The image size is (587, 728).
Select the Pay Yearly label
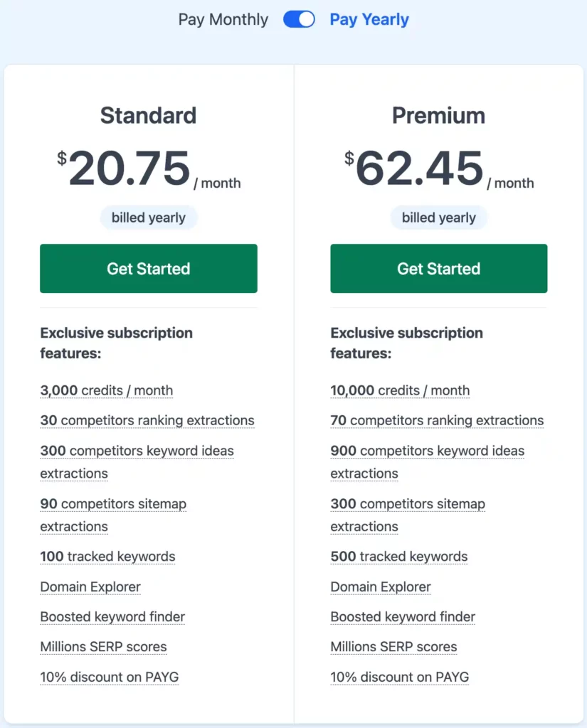pos(369,19)
